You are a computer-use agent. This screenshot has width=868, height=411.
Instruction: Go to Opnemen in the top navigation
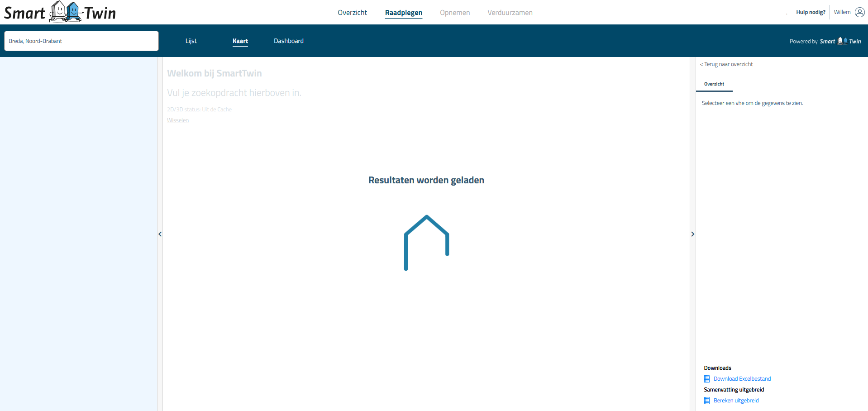click(x=455, y=13)
